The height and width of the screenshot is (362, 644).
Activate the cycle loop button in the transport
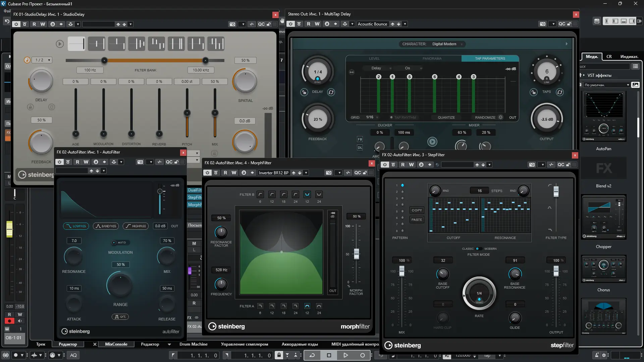pyautogui.click(x=312, y=355)
